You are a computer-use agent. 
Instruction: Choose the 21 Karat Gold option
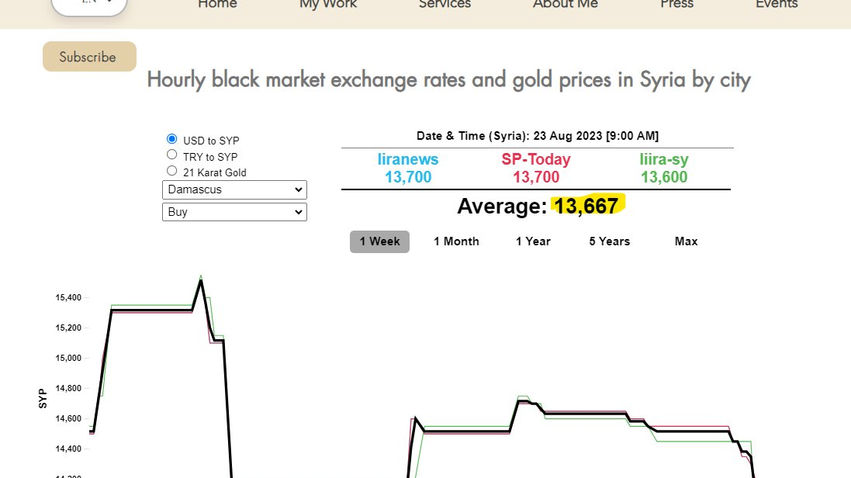point(172,170)
